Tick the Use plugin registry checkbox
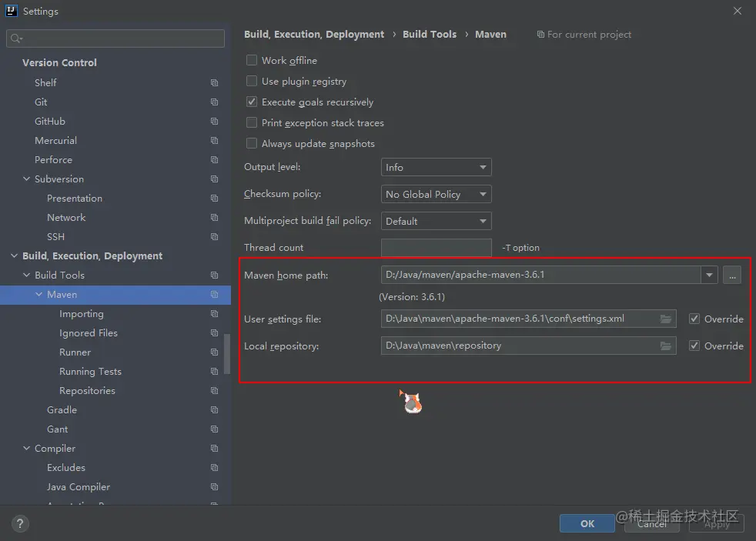 click(x=252, y=81)
